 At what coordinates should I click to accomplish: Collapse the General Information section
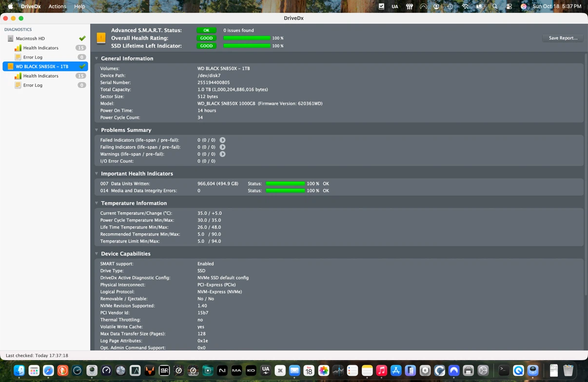point(97,59)
